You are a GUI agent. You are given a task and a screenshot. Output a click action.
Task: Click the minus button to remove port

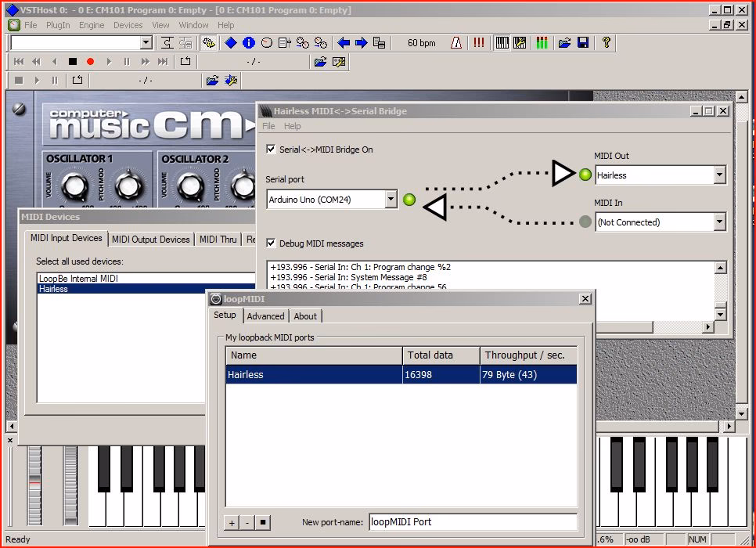click(247, 522)
